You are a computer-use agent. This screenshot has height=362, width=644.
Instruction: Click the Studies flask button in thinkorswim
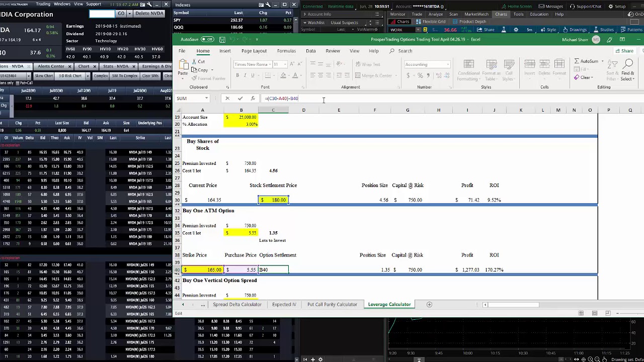tap(604, 30)
